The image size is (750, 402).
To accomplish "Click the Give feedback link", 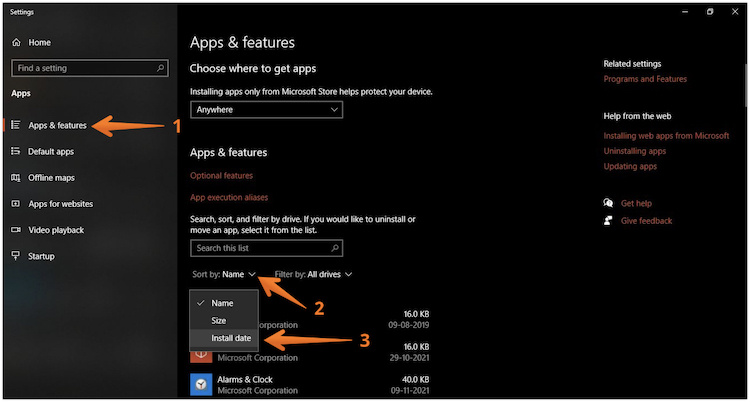I will point(646,221).
